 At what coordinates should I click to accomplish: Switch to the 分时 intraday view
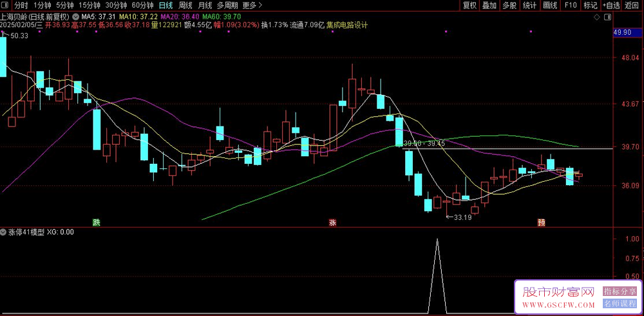(21, 5)
